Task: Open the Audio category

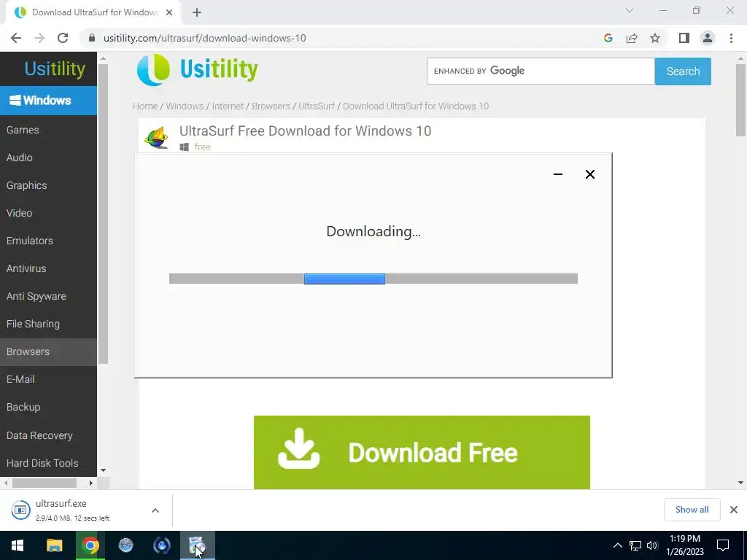Action: pyautogui.click(x=48, y=157)
